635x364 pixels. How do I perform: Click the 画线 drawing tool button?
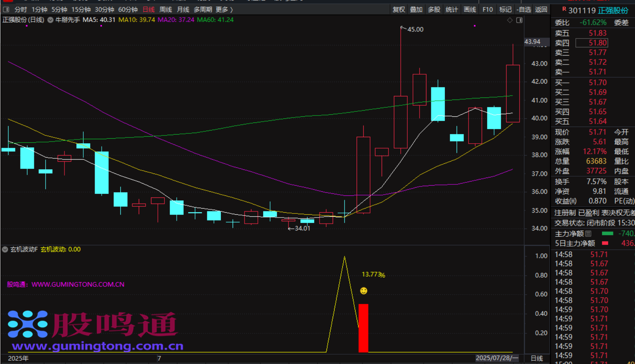coord(470,9)
